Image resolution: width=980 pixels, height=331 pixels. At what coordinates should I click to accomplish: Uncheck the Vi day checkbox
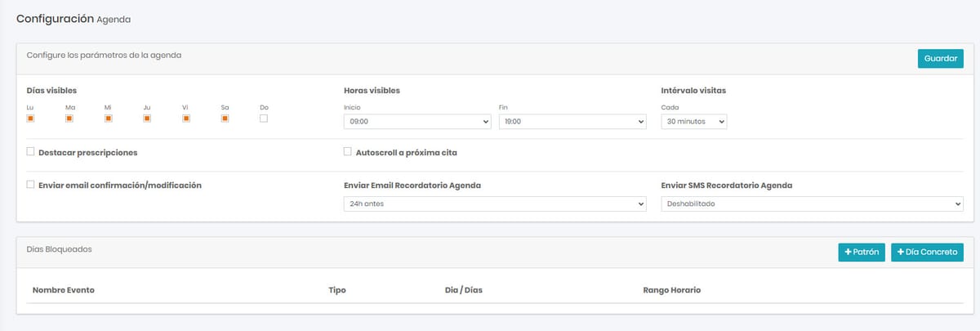click(186, 119)
